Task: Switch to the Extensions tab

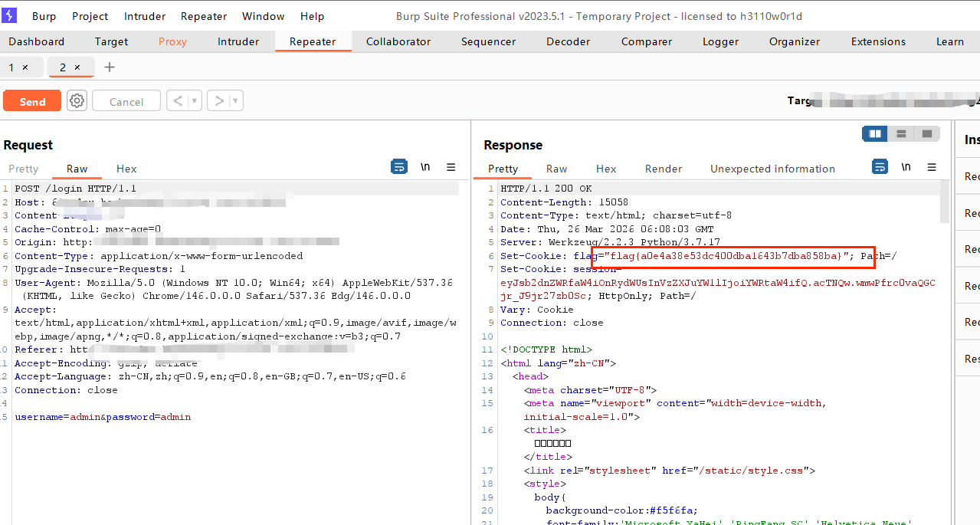Action: (x=878, y=41)
